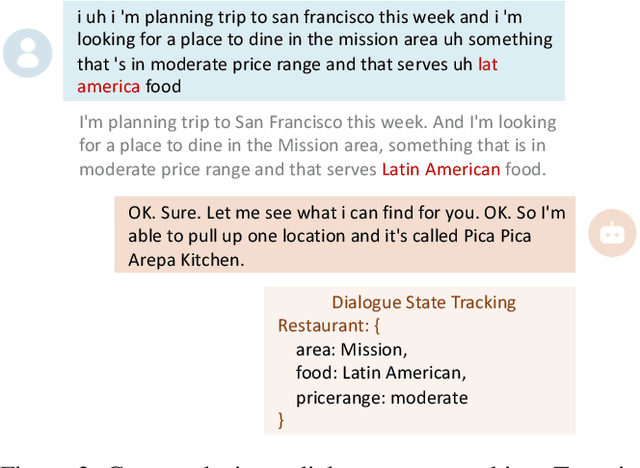This screenshot has height=468, width=640.
Task: Select the "area: Mission," slot line
Action: [x=351, y=350]
